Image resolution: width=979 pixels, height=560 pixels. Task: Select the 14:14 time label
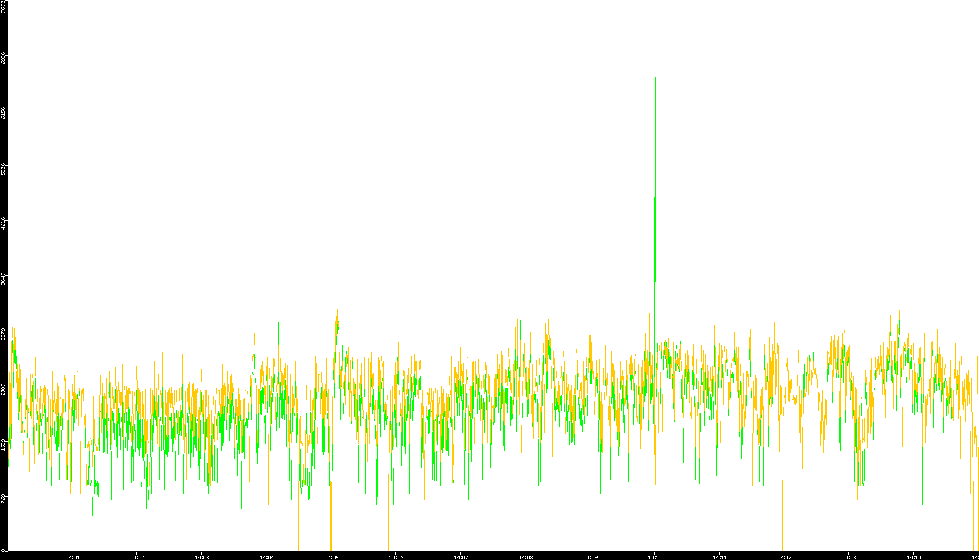[x=914, y=557]
